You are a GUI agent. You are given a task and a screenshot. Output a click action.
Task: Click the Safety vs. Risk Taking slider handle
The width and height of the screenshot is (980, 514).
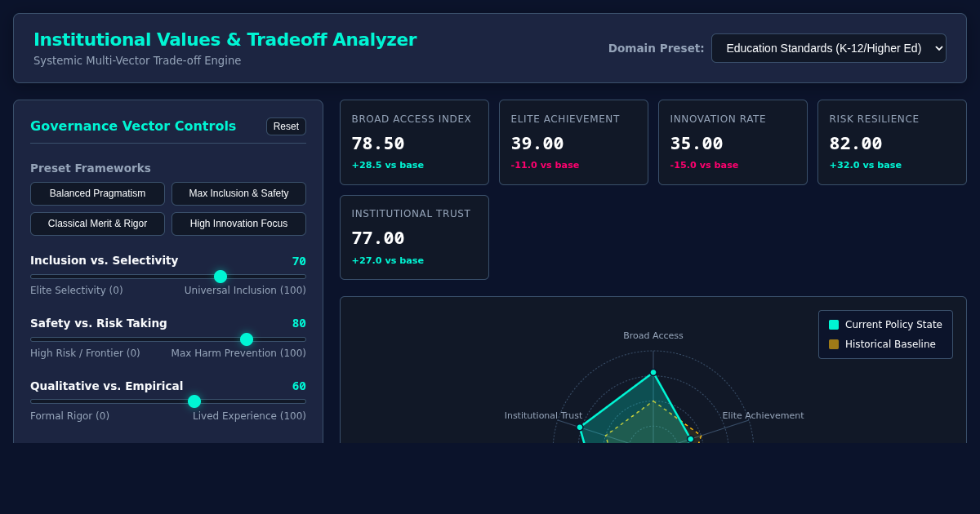[247, 339]
